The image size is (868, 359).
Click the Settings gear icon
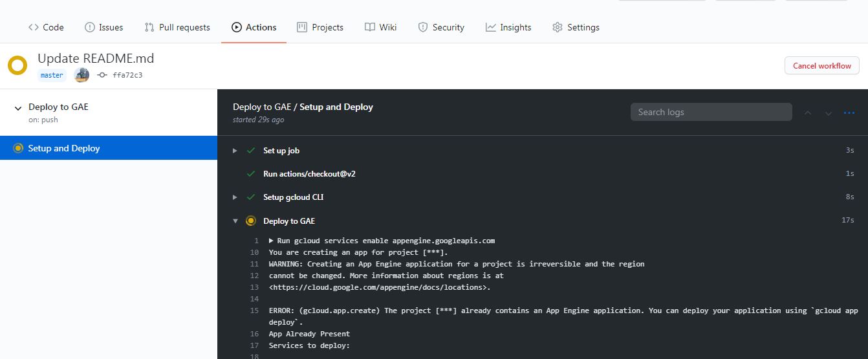tap(558, 27)
